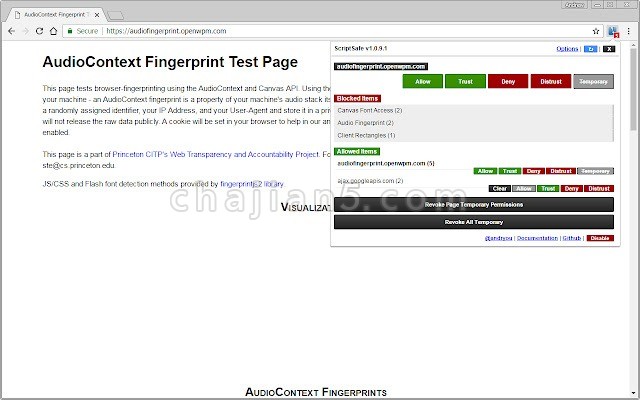The image size is (640, 400).
Task: Click the red Disable button
Action: click(600, 238)
